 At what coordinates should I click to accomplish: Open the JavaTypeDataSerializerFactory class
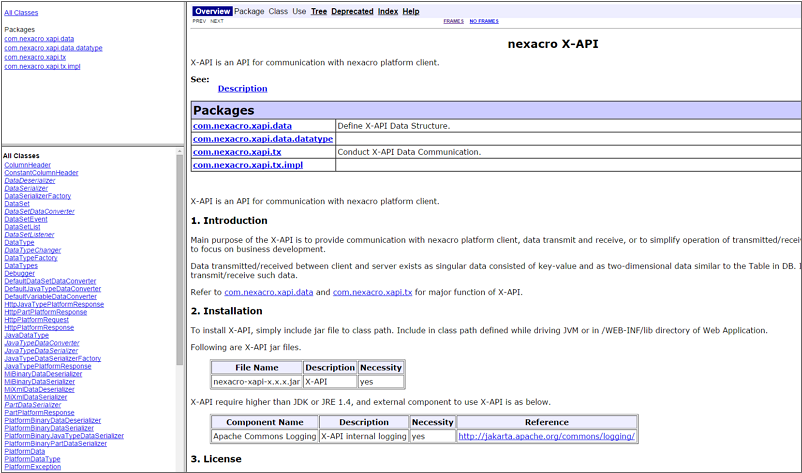coord(53,358)
